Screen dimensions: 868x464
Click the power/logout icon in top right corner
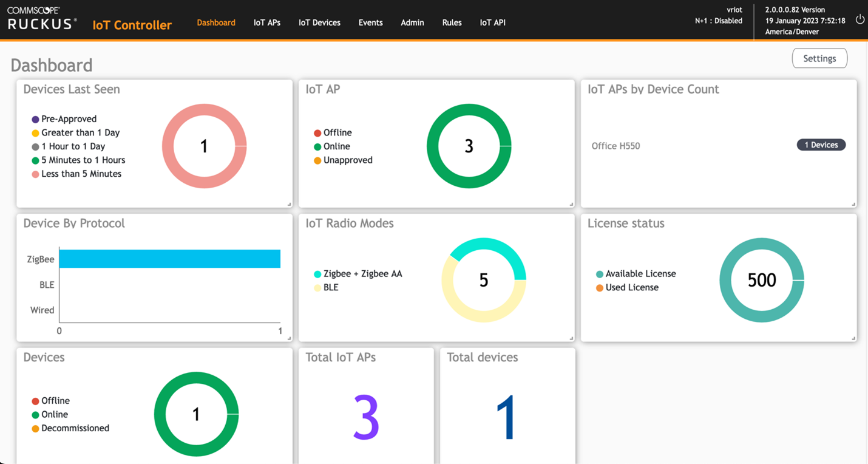click(x=860, y=19)
